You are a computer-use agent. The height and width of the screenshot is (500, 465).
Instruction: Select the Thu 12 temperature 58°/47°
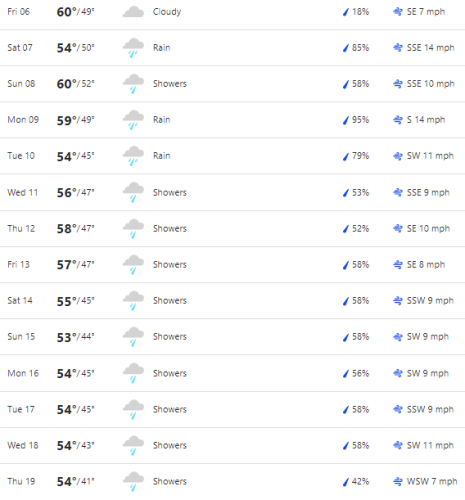click(x=76, y=229)
